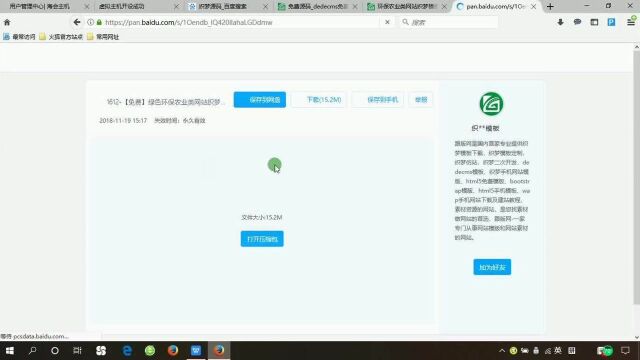
Task: Open the hamburger browser menu
Action: (x=631, y=22)
